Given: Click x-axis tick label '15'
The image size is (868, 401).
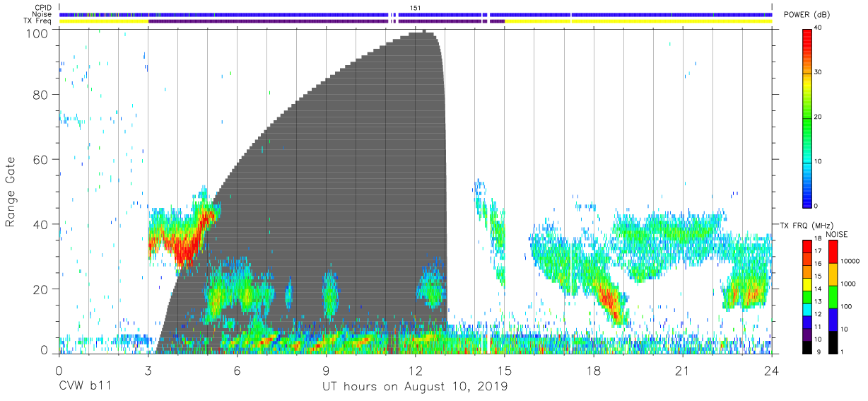Looking at the screenshot, I should [505, 371].
